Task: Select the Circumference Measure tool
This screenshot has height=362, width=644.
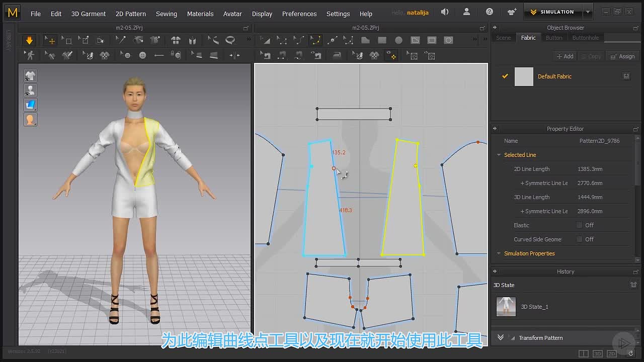Action: (x=230, y=40)
